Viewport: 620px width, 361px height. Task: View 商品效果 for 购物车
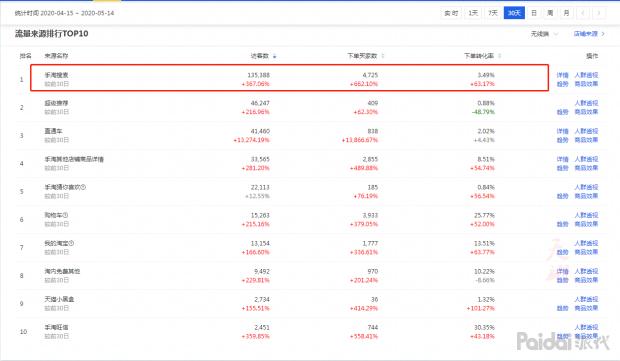tap(586, 224)
